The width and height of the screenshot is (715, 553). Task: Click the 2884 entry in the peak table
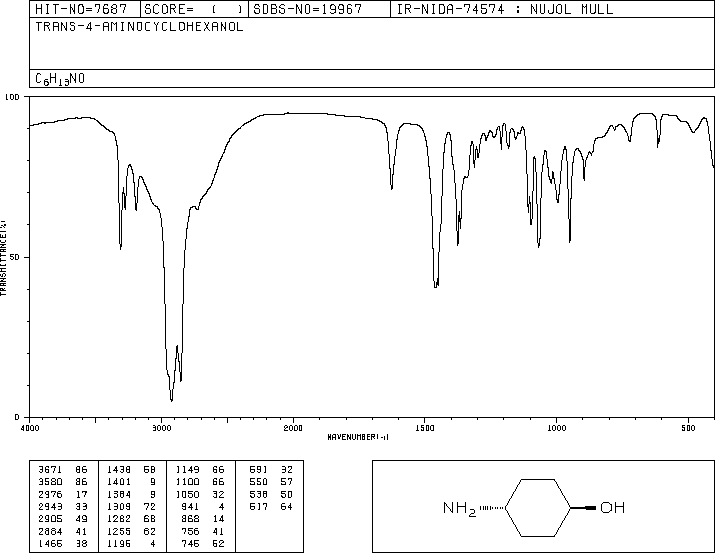50,531
